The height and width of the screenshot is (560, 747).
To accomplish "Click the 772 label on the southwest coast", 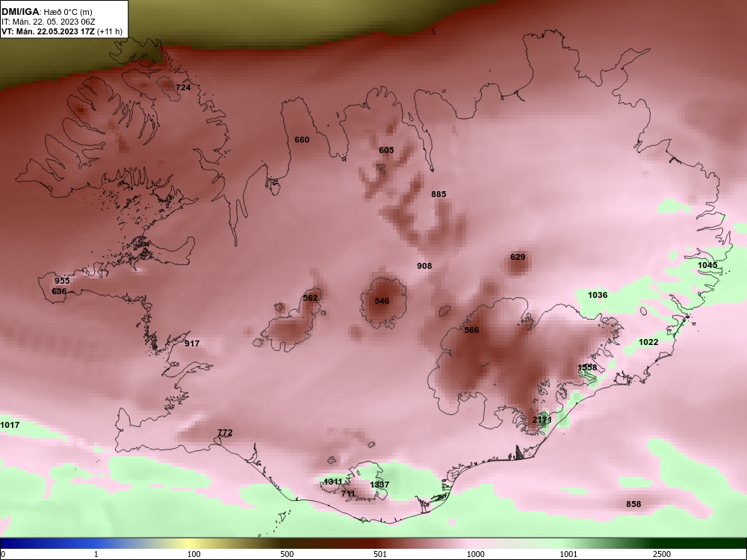I will (x=225, y=432).
